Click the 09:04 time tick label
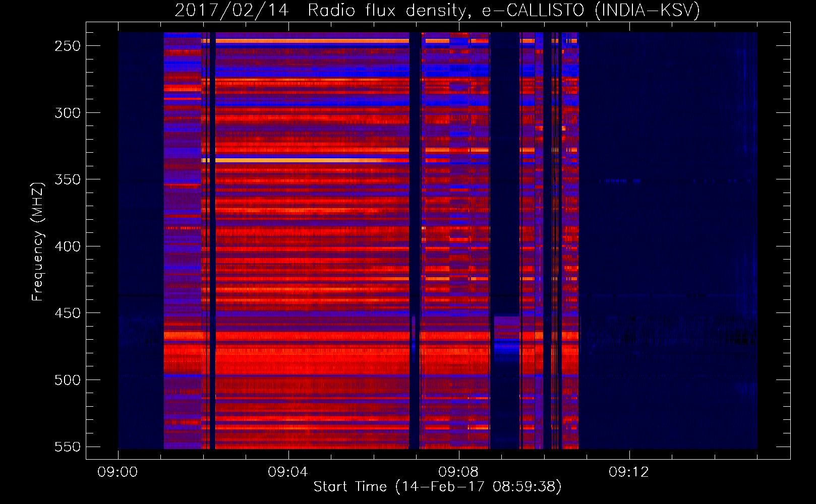This screenshot has height=504, width=816. point(288,472)
